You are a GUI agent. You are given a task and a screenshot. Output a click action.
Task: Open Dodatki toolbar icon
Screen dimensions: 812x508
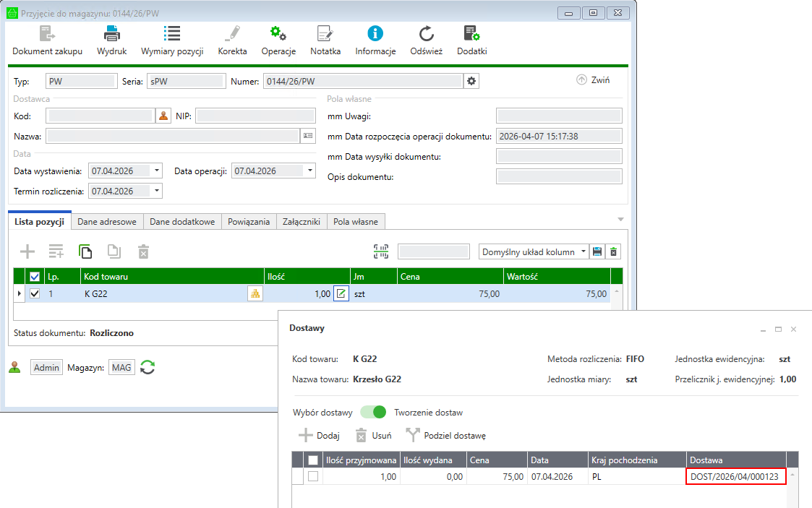tap(471, 34)
